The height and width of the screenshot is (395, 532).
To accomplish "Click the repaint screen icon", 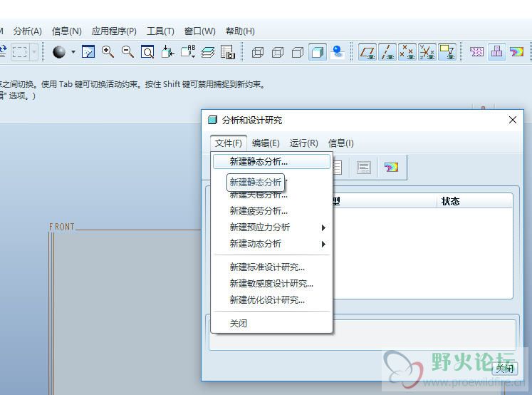I will 88,52.
